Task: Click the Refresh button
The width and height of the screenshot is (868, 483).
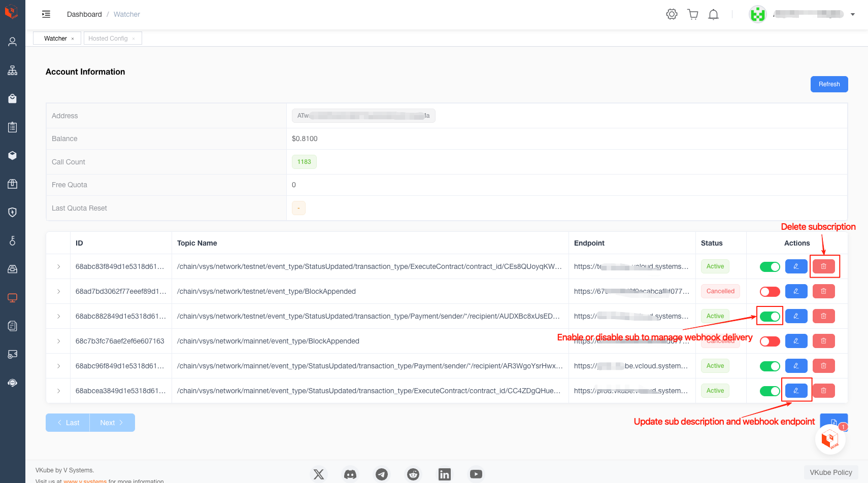Action: pos(829,84)
